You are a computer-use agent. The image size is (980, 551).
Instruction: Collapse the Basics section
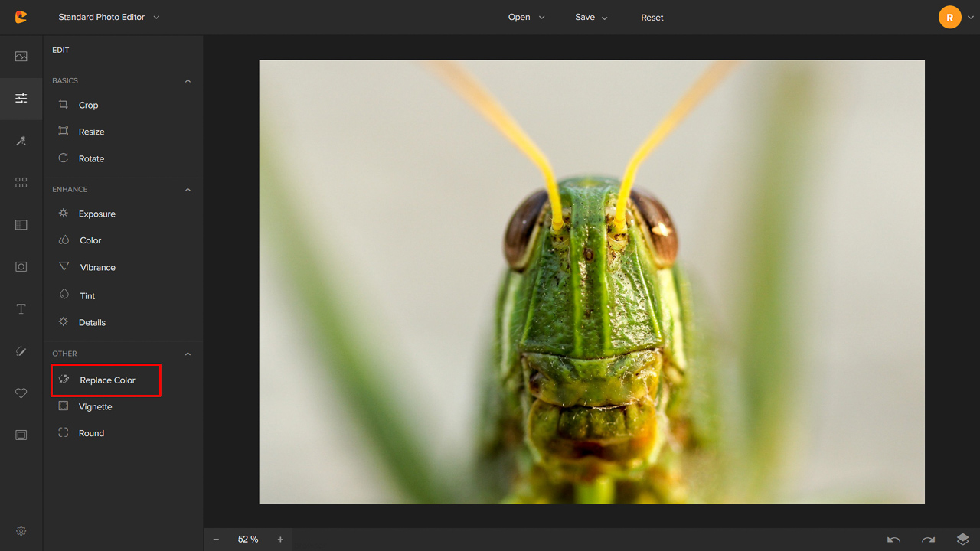point(188,81)
